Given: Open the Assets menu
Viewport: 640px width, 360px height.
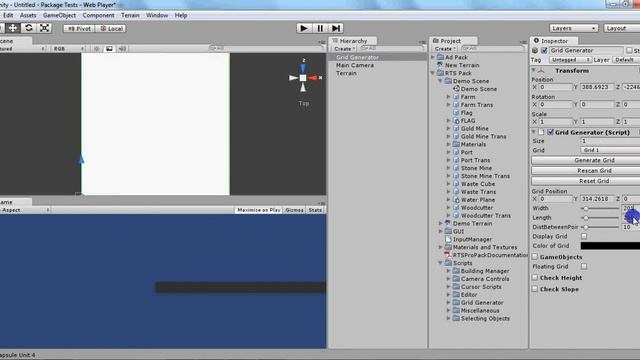Looking at the screenshot, I should (28, 15).
